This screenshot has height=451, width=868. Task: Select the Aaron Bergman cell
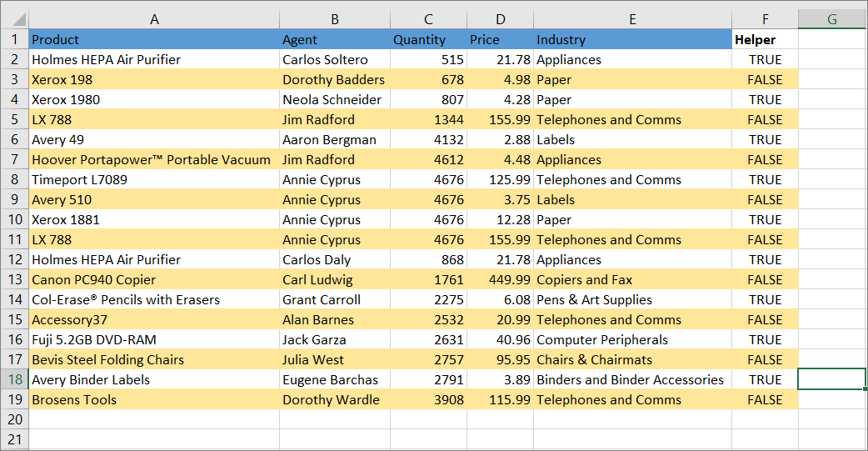click(334, 139)
